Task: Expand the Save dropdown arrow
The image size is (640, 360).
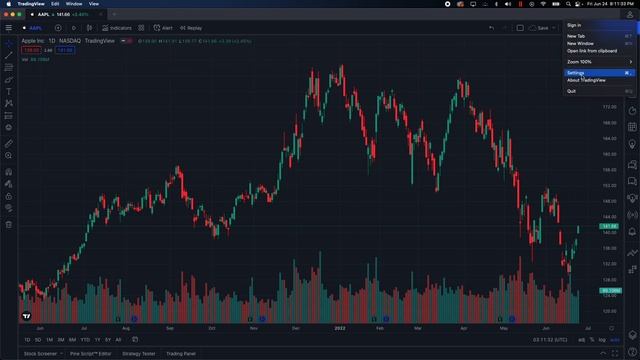Action: [554, 28]
